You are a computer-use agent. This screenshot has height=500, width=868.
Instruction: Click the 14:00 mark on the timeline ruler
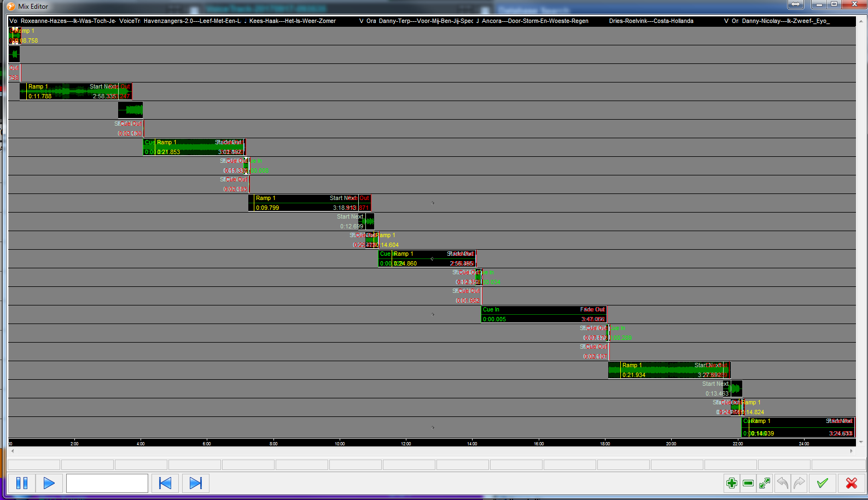pos(472,443)
